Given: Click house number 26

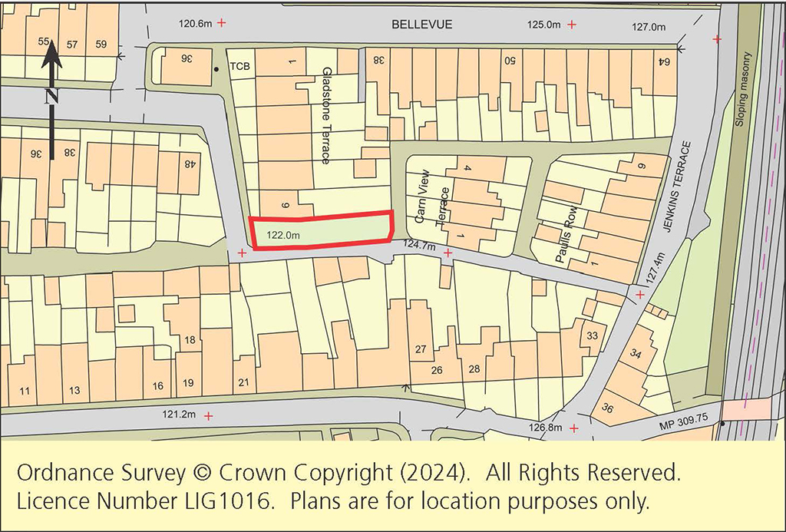Looking at the screenshot, I should coord(437,370).
